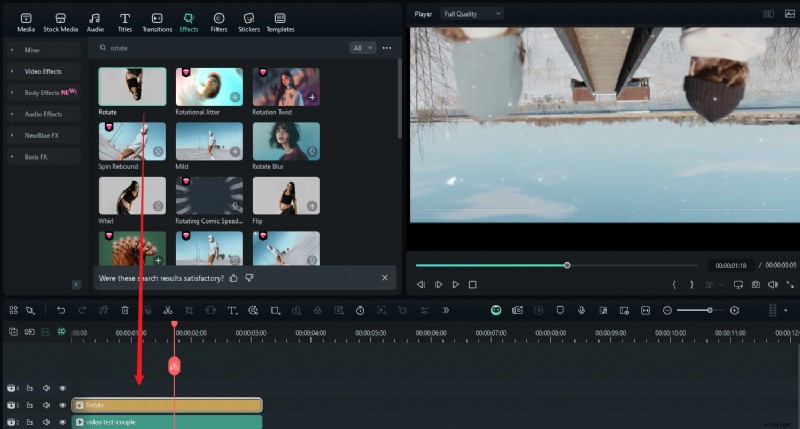The width and height of the screenshot is (800, 429).
Task: Open the three-dot more options menu
Action: 387,48
